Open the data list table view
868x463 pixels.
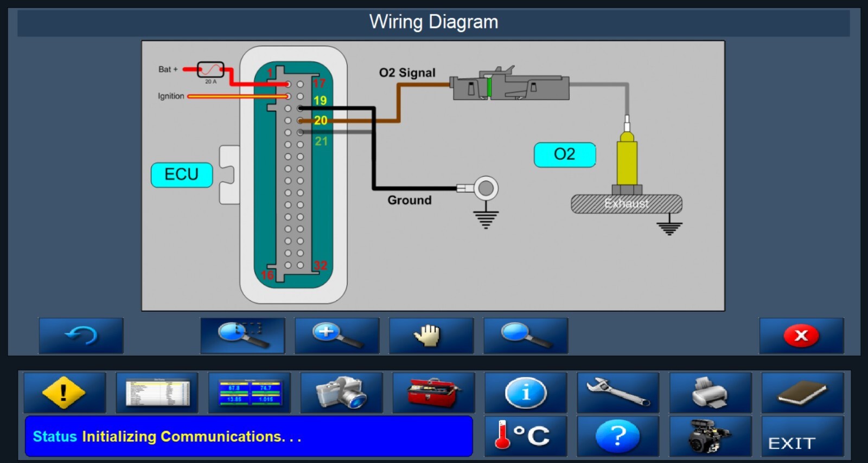pos(157,393)
